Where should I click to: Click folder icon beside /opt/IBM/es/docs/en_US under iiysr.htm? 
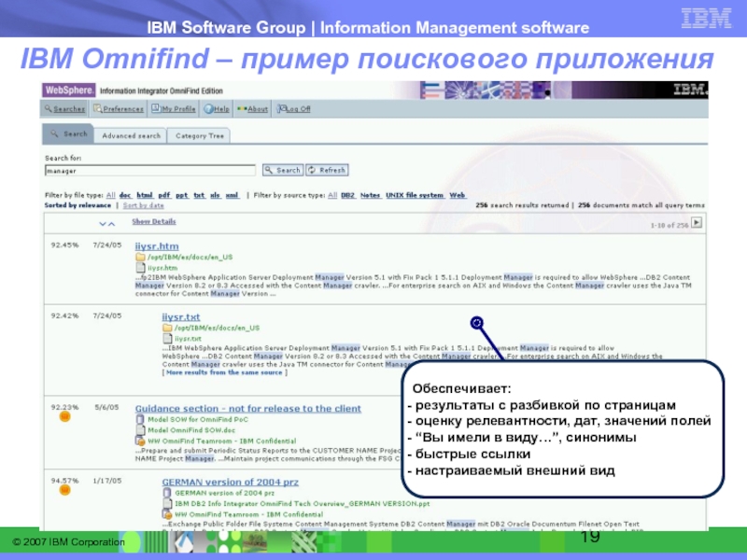[140, 257]
